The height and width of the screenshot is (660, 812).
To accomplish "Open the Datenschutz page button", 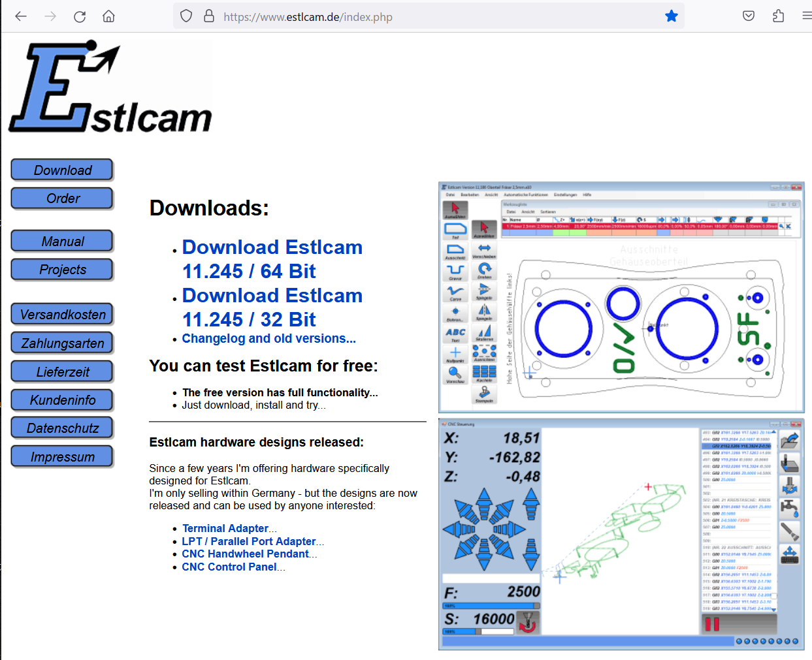I will pos(62,428).
